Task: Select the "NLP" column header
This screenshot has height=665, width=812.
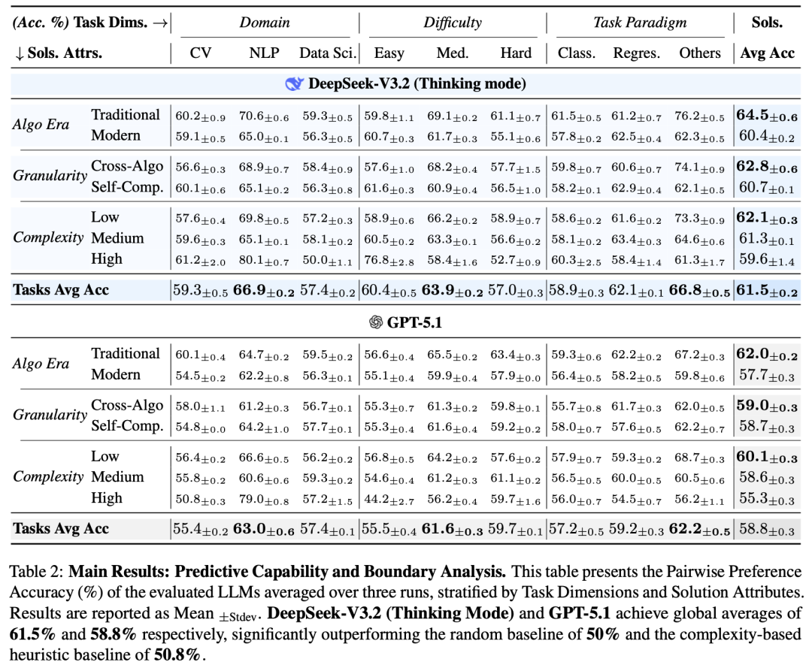Action: [x=264, y=53]
